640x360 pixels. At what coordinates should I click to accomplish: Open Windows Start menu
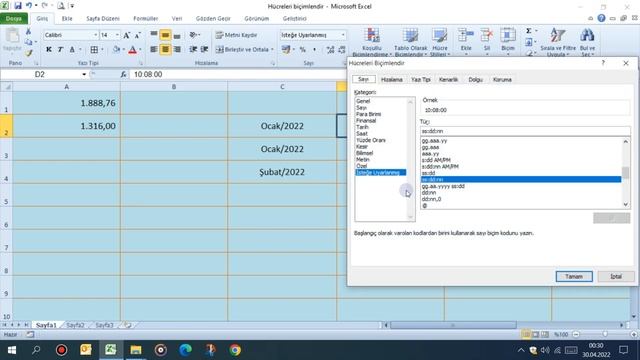point(11,350)
